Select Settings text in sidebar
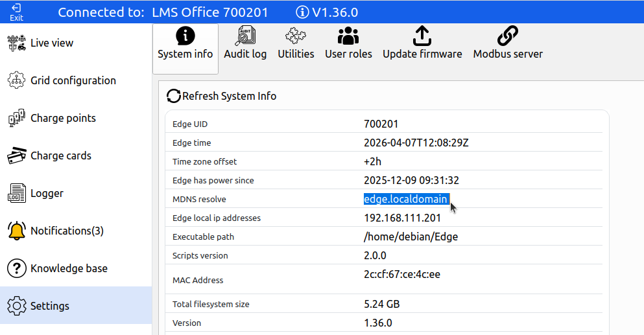This screenshot has width=644, height=335. [50, 306]
